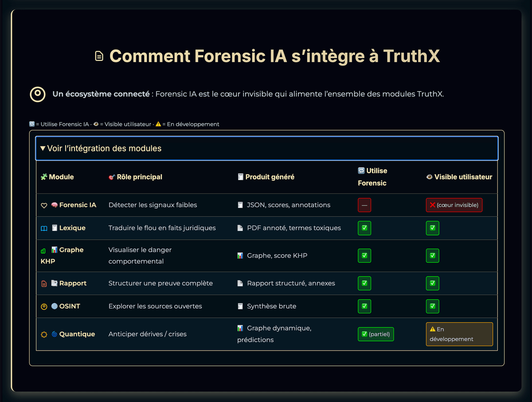This screenshot has width=532, height=402.
Task: Click 'Traduire le flou en faits juridiques' cell
Action: [162, 228]
